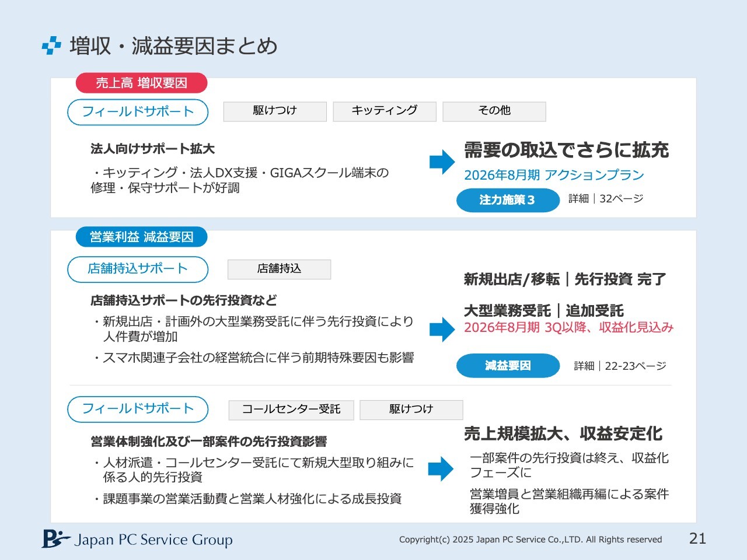This screenshot has width=747, height=560.
Task: Select the blue 営業利益 減益要因 label
Action: pos(141,237)
